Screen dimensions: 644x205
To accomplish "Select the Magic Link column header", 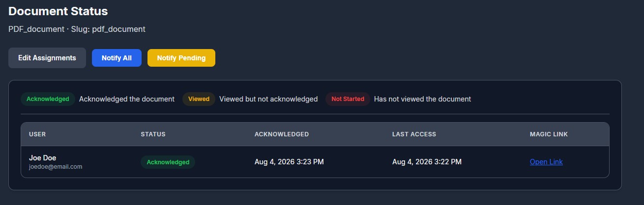I will (x=549, y=134).
